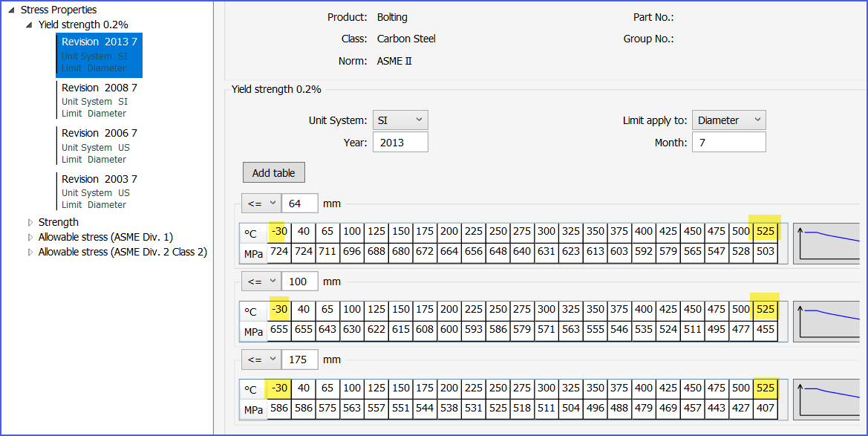Viewport: 868px width, 436px height.
Task: Open the 100 mm table graph thumbnail
Action: [x=829, y=322]
